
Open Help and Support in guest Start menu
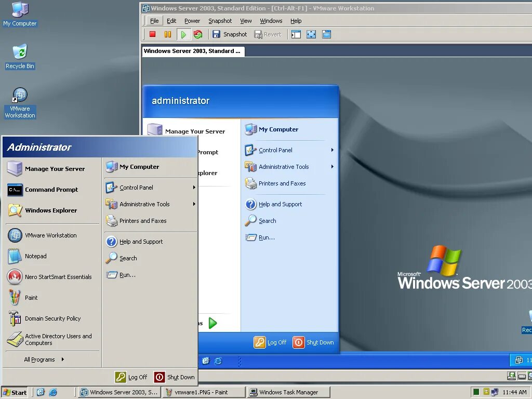tap(289, 204)
